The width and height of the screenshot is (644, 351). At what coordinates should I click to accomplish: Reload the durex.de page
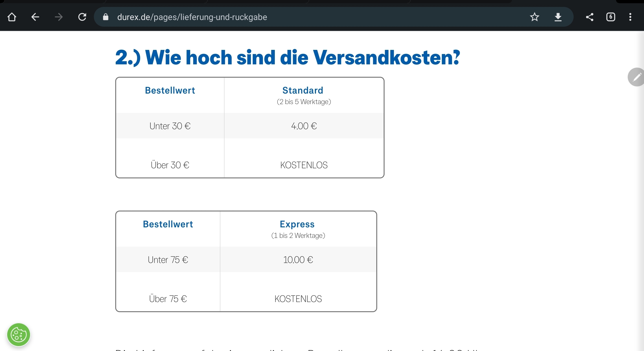click(82, 17)
